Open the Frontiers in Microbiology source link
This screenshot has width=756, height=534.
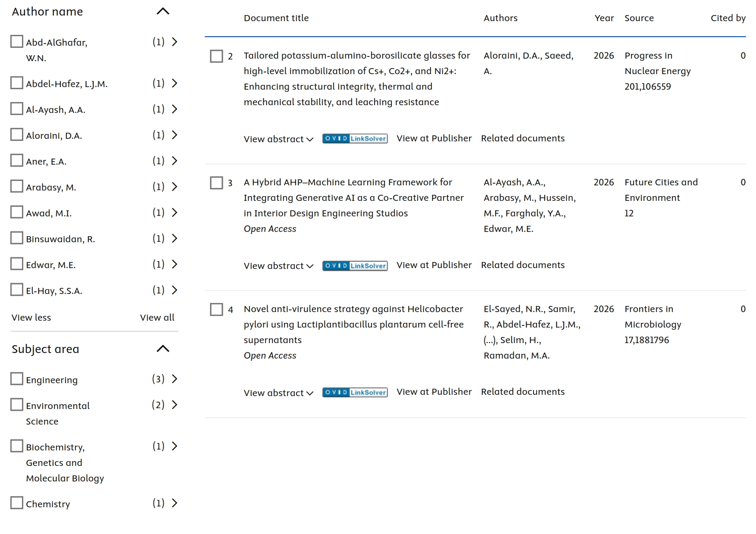coord(653,317)
